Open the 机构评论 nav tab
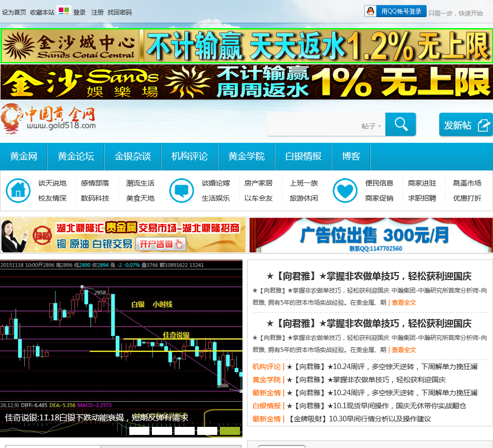The width and height of the screenshot is (493, 448). pyautogui.click(x=190, y=156)
